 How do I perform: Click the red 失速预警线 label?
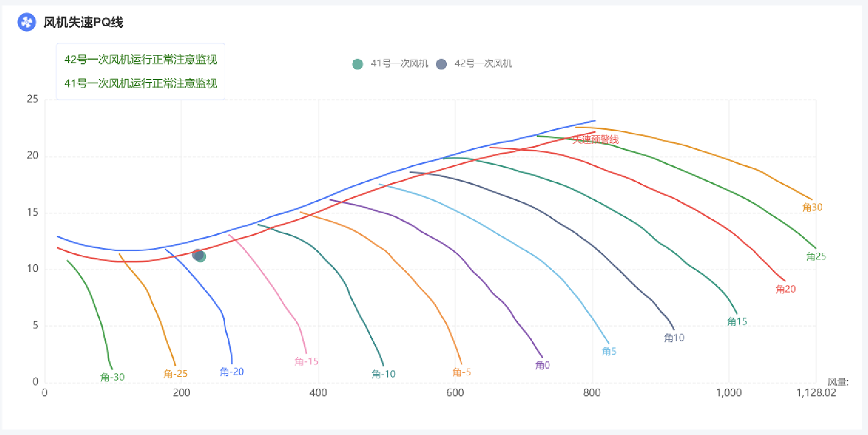pos(596,140)
